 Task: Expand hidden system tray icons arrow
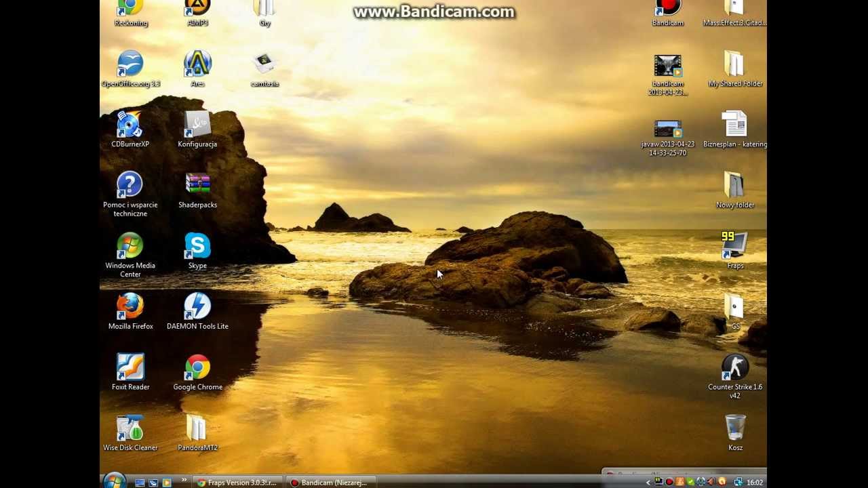648,483
